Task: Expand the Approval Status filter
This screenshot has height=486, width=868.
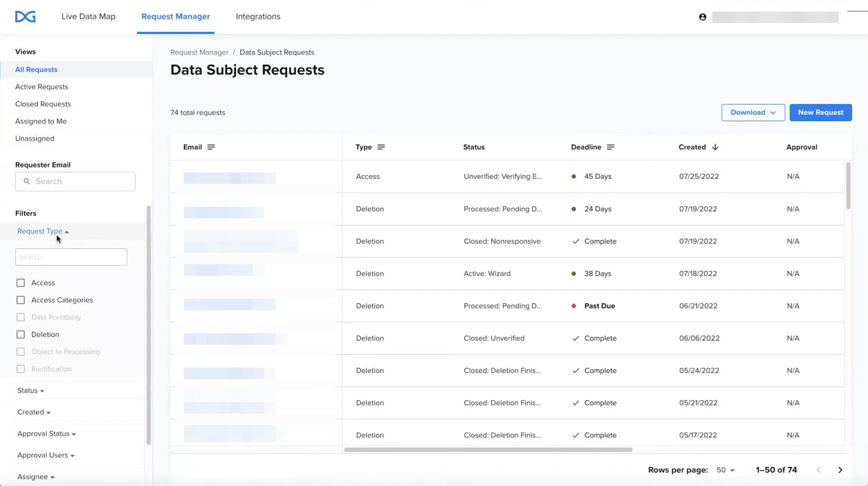Action: pyautogui.click(x=47, y=434)
